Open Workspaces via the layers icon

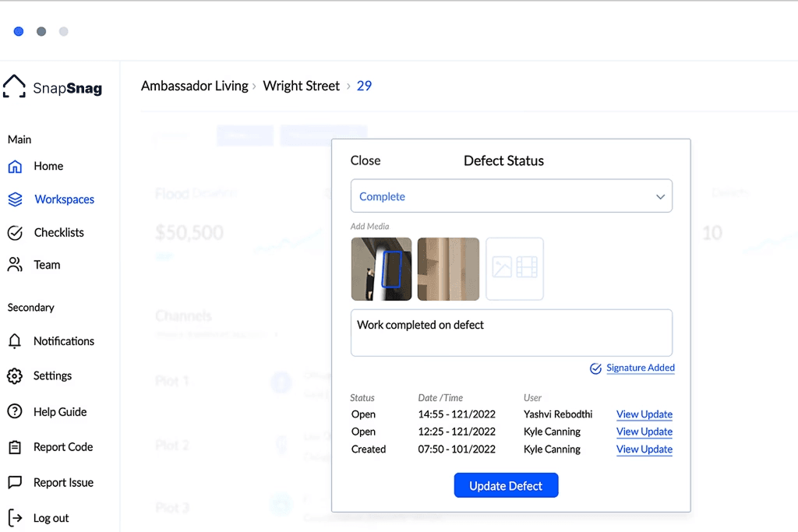[15, 199]
